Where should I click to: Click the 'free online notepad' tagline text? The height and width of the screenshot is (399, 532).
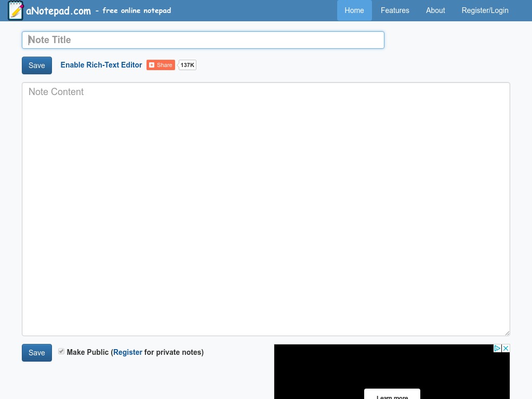(137, 10)
